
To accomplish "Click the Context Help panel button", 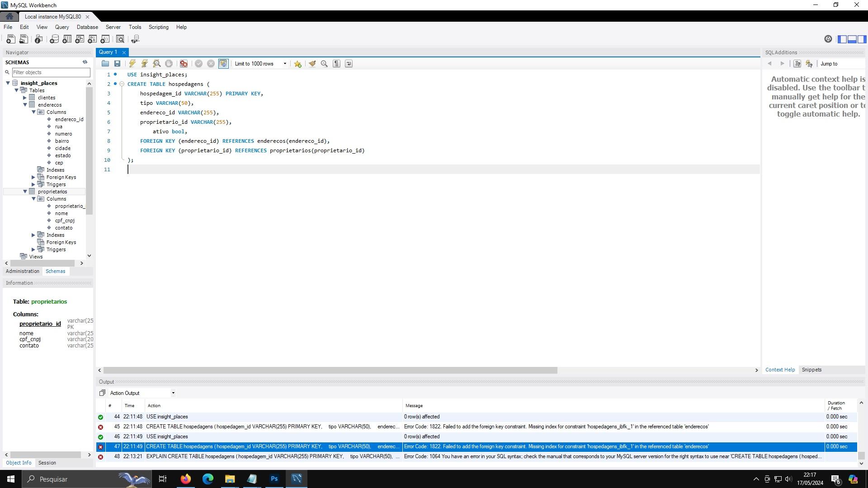I will (780, 370).
